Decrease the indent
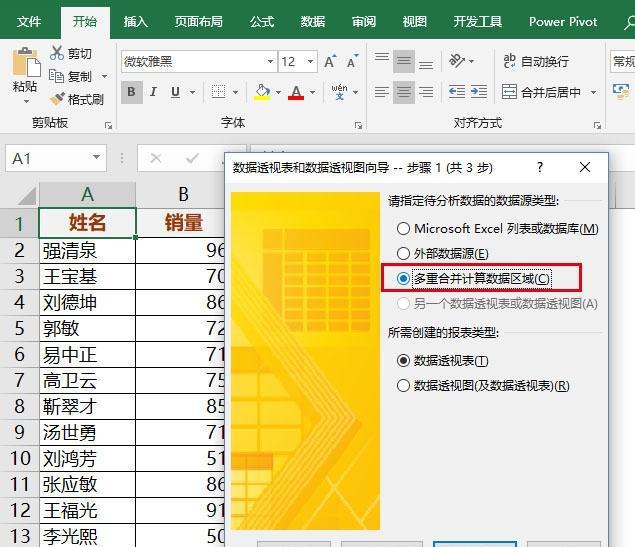 pos(457,92)
